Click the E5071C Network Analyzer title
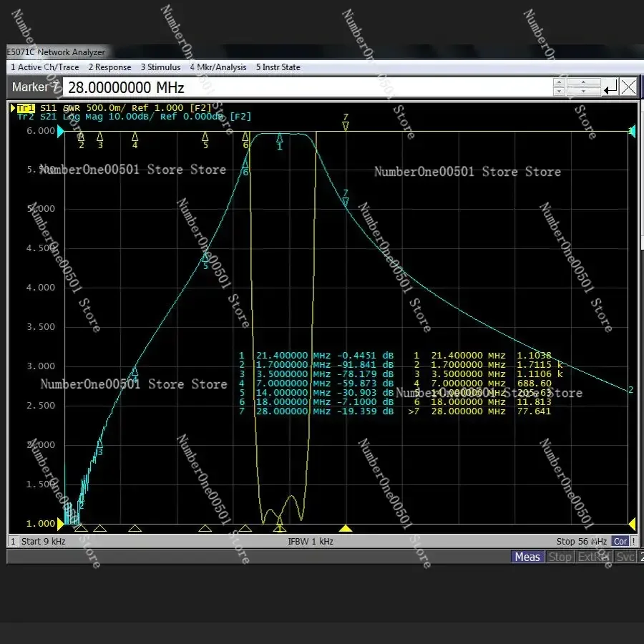 (x=56, y=52)
